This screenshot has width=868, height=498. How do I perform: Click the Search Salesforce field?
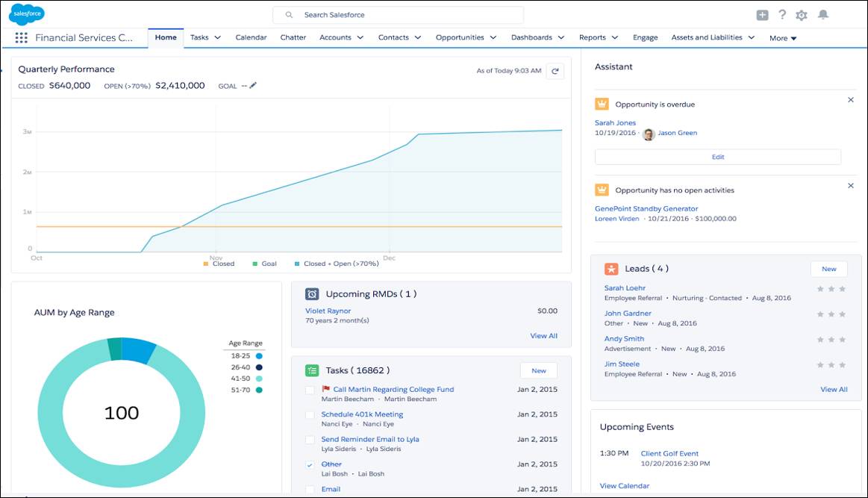point(398,15)
